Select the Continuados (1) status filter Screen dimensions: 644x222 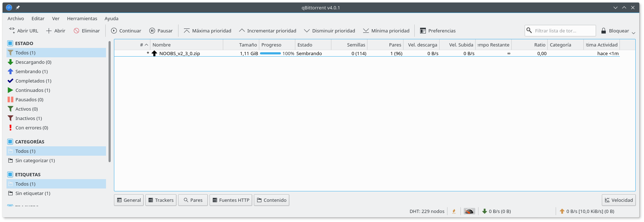click(56, 90)
